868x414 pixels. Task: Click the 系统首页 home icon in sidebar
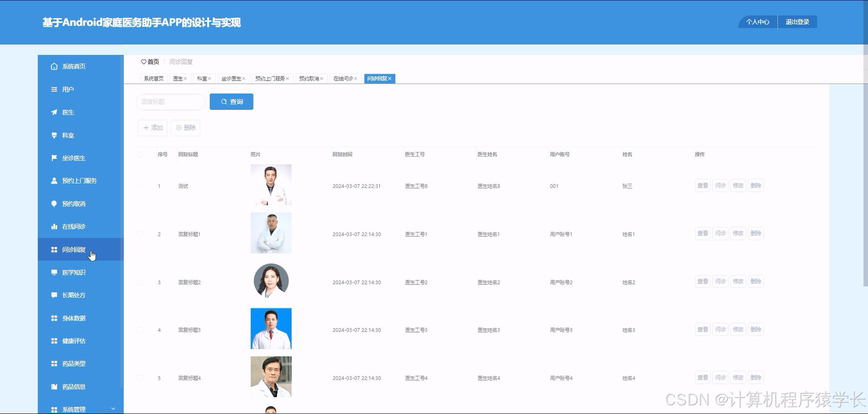tap(54, 66)
